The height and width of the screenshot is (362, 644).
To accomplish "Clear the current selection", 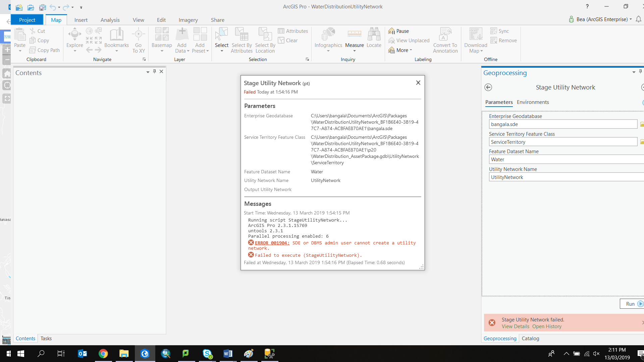I will (x=288, y=40).
